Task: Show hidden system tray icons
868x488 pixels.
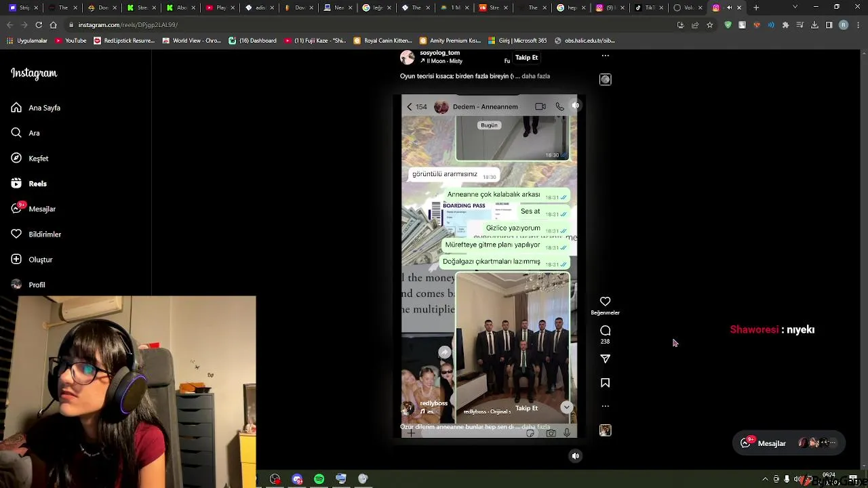Action: point(765,479)
